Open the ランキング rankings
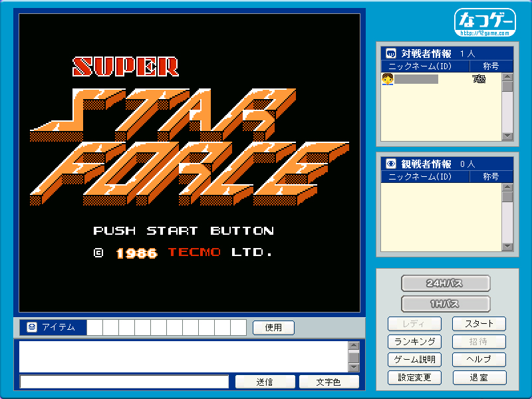The height and width of the screenshot is (399, 532). point(414,342)
